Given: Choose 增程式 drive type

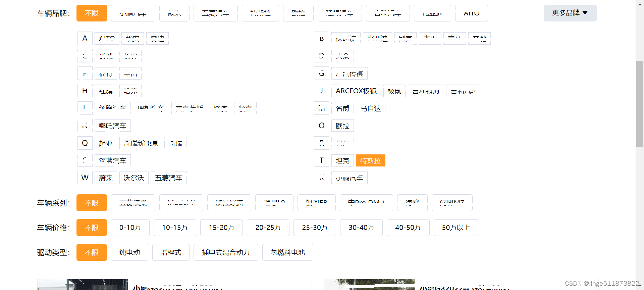Looking at the screenshot, I should pos(171,252).
